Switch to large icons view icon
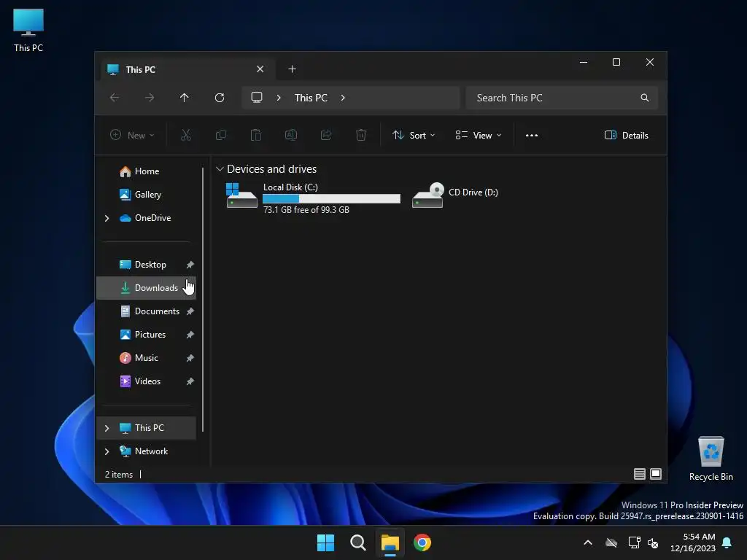Image resolution: width=747 pixels, height=560 pixels. (x=656, y=474)
